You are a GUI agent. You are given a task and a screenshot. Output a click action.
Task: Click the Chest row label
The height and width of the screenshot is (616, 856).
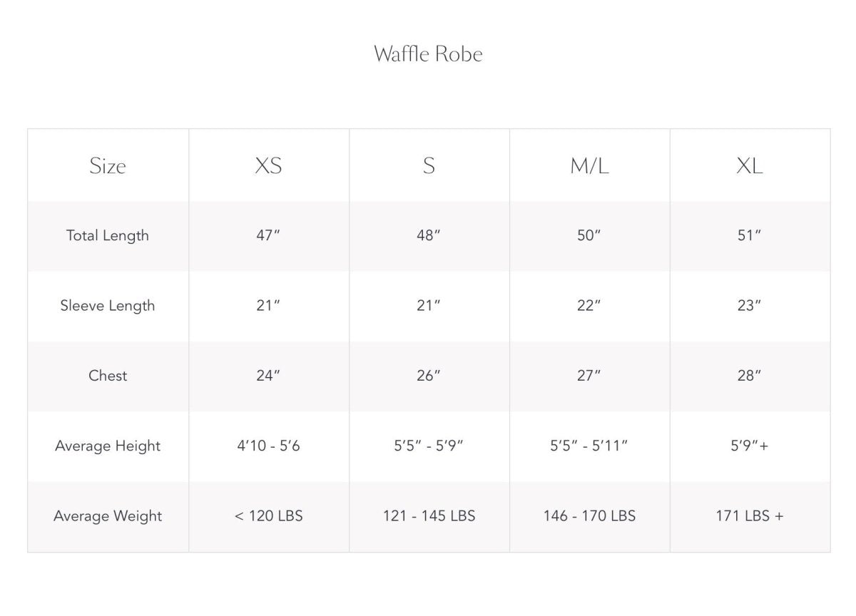click(108, 376)
